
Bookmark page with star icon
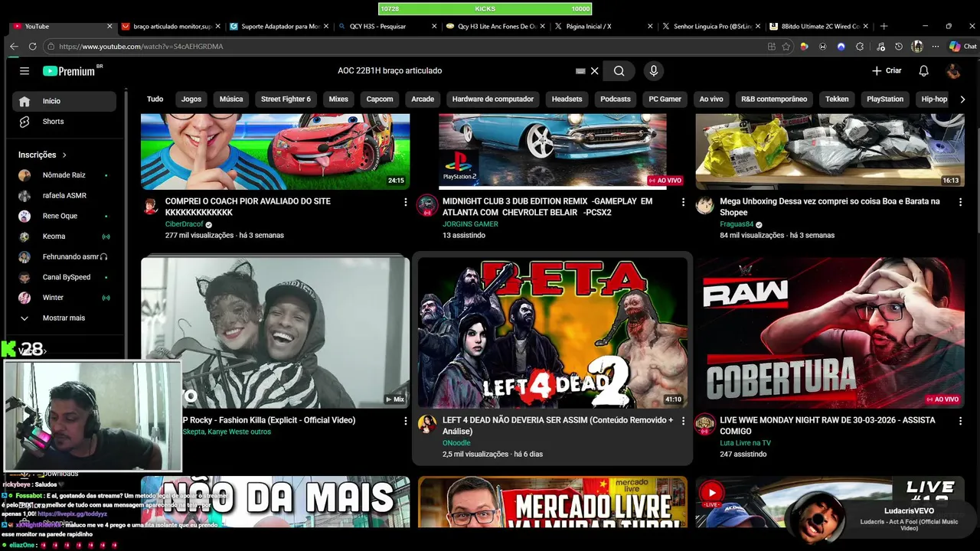786,47
